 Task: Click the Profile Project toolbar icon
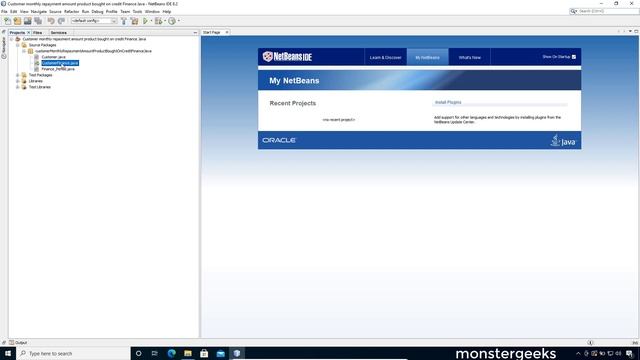(172, 21)
